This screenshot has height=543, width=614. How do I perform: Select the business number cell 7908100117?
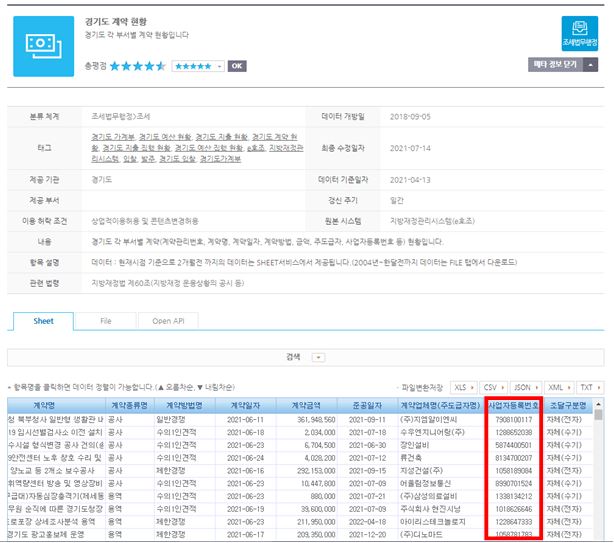click(513, 420)
